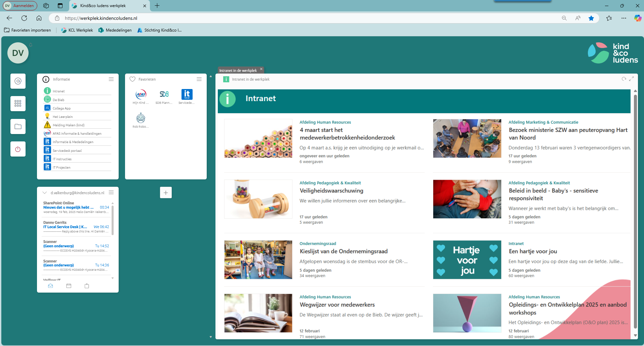644x346 pixels.
Task: Collapse the d.valkenburg mail widget chevron
Action: (x=44, y=193)
